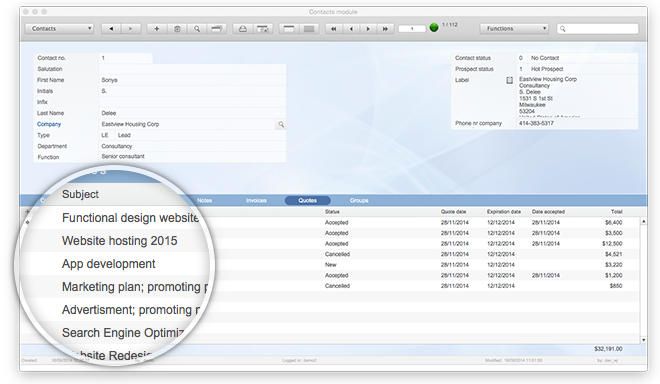
Task: Go back with the left arrow toolbar button
Action: 111,29
